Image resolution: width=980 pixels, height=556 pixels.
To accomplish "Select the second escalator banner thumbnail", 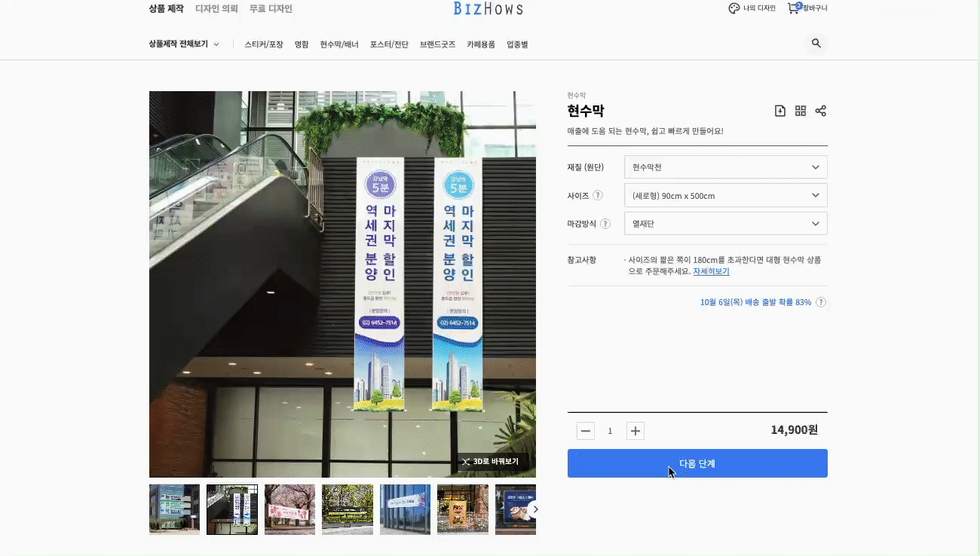I will 231,509.
